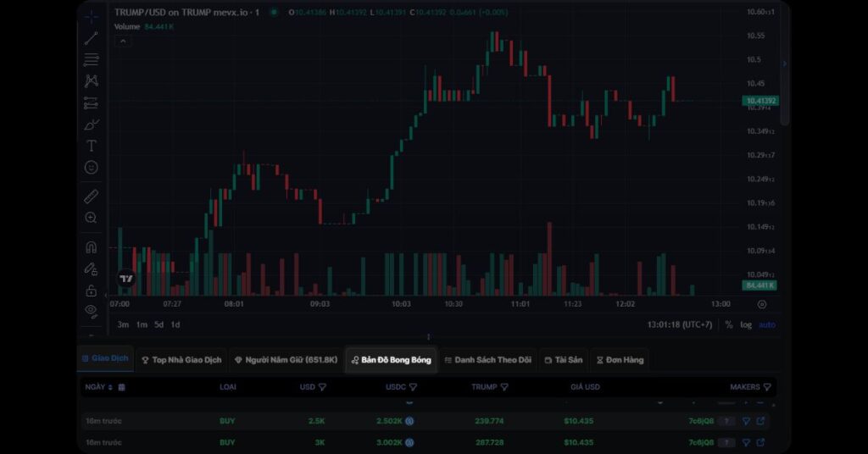
Task: Click USDC coin icon beside 3.002K
Action: point(409,442)
